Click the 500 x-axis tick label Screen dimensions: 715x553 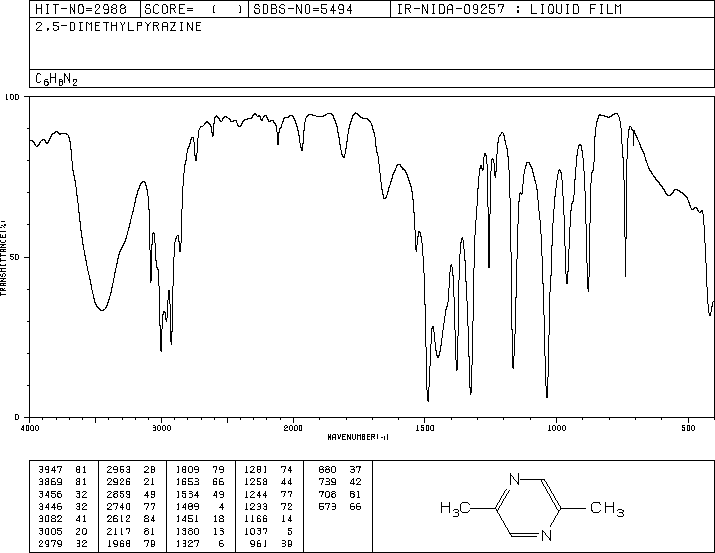(x=688, y=428)
